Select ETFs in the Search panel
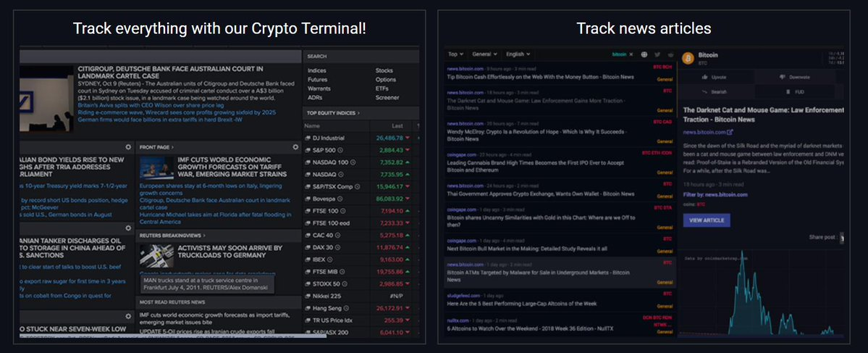The height and width of the screenshot is (353, 868). pyautogui.click(x=382, y=88)
